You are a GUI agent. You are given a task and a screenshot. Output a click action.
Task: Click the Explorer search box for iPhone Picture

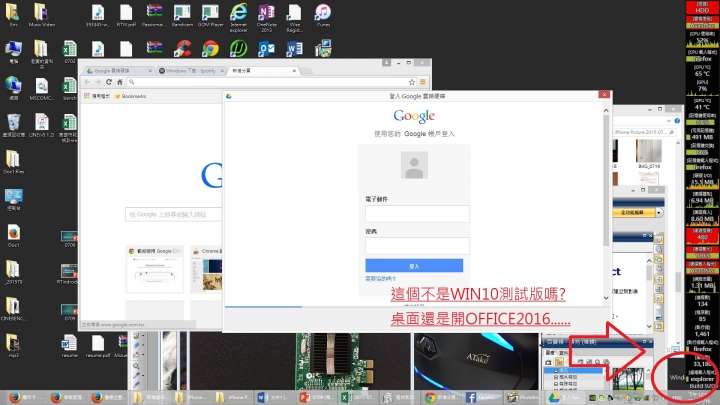(x=645, y=132)
